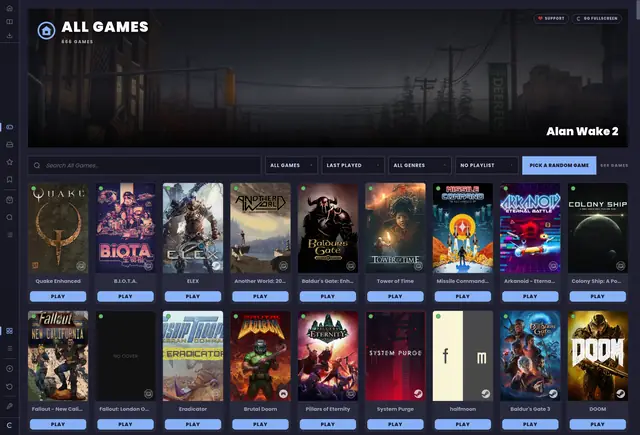Click the vertical scrollbar at right edge
This screenshot has width=640, height=435.
(x=638, y=10)
